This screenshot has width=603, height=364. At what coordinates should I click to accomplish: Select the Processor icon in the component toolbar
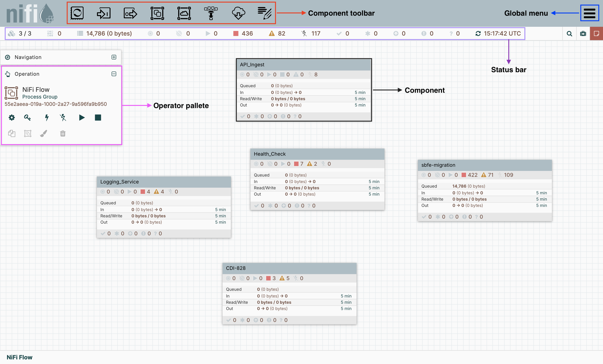pyautogui.click(x=77, y=13)
